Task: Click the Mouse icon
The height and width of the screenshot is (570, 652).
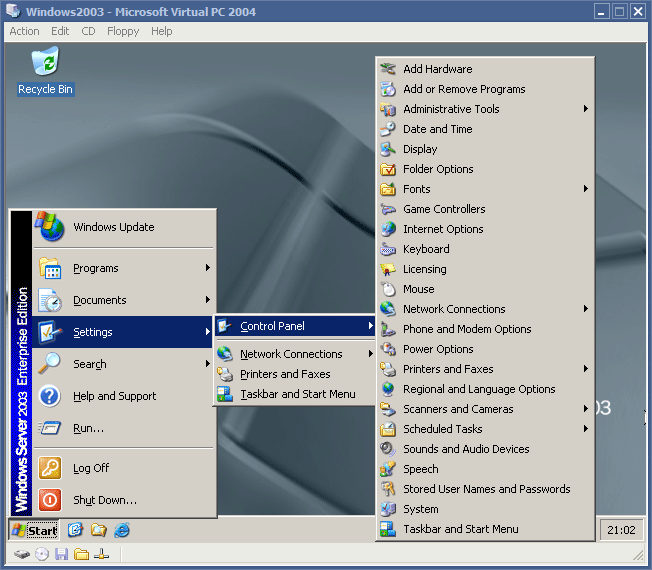Action: (x=388, y=289)
